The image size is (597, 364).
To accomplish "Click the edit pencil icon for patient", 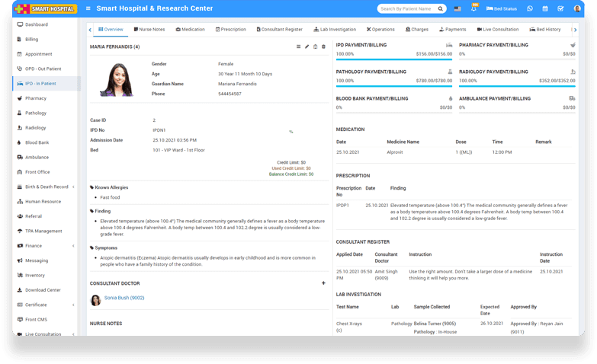I will 307,46.
